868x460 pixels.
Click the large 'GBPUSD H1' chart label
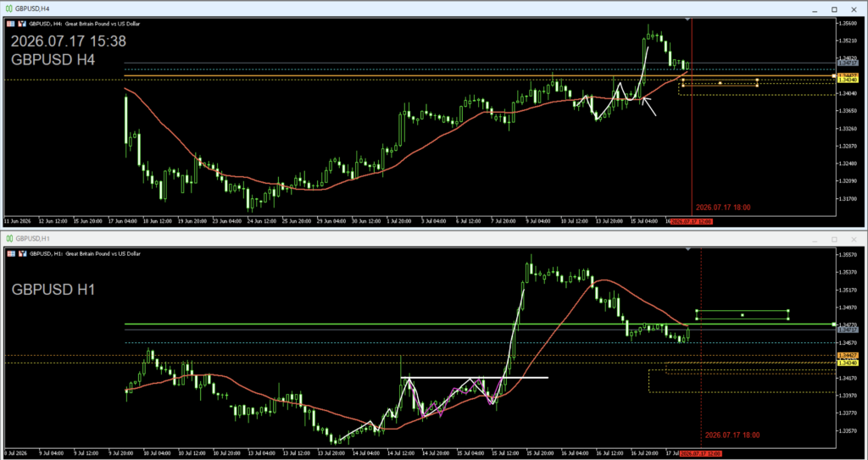click(x=53, y=289)
